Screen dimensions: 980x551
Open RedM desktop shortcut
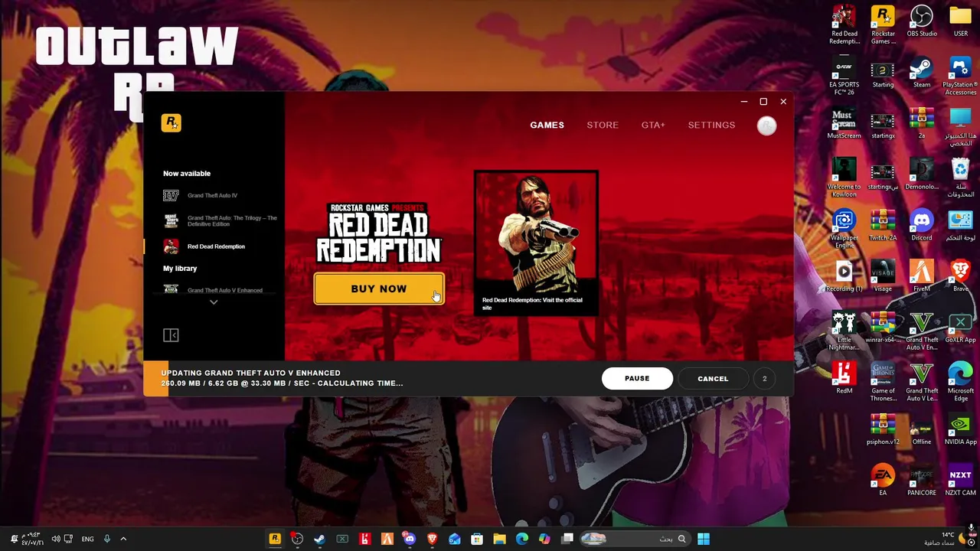pyautogui.click(x=844, y=379)
